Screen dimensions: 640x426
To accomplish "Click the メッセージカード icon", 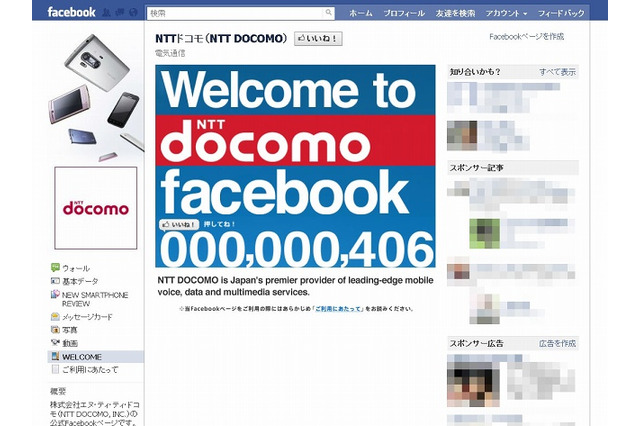I will [55, 316].
